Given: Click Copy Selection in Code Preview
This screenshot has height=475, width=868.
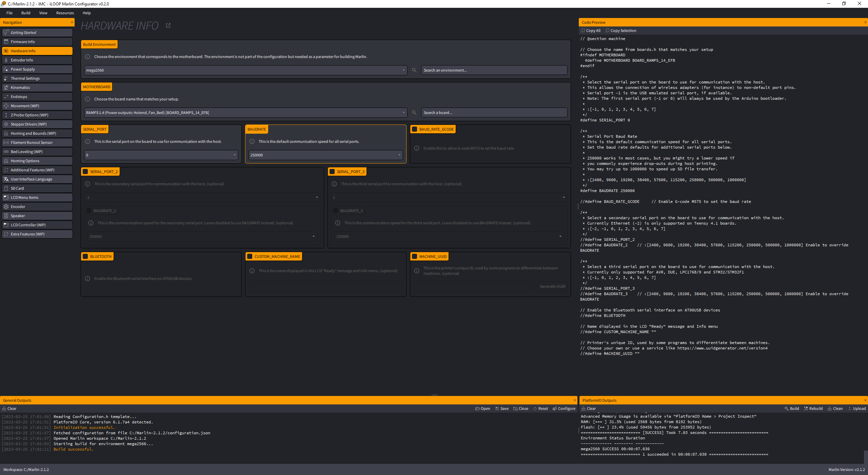Looking at the screenshot, I should 621,31.
